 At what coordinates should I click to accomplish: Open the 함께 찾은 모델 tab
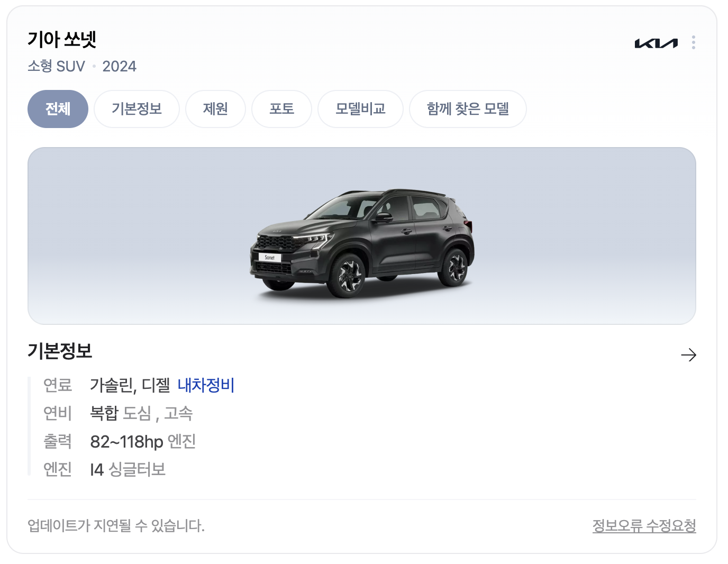pyautogui.click(x=468, y=109)
